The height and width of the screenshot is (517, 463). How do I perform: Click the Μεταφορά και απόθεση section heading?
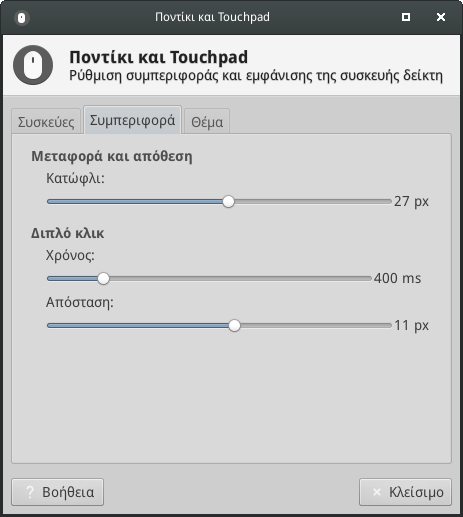coord(112,156)
